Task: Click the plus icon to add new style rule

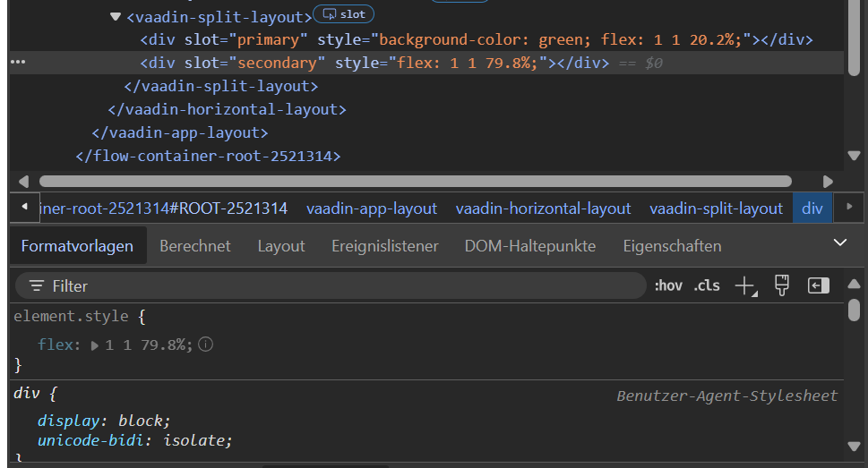Action: (744, 286)
